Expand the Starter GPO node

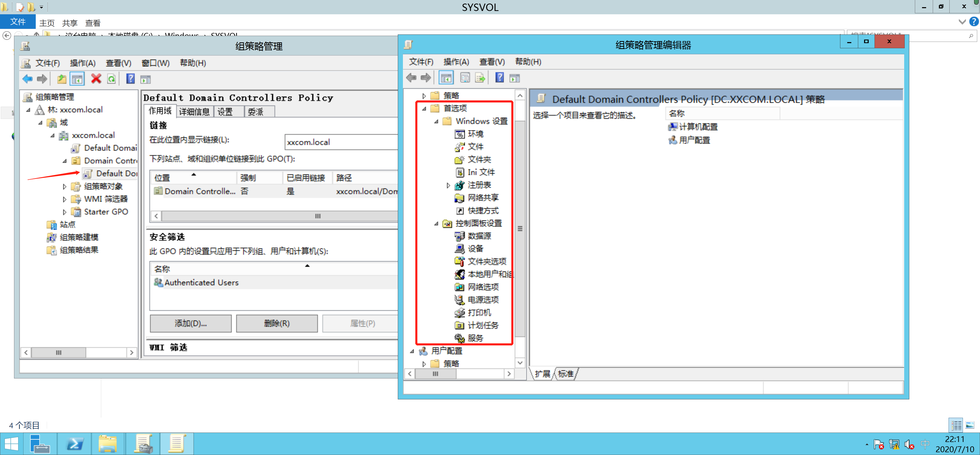click(65, 212)
